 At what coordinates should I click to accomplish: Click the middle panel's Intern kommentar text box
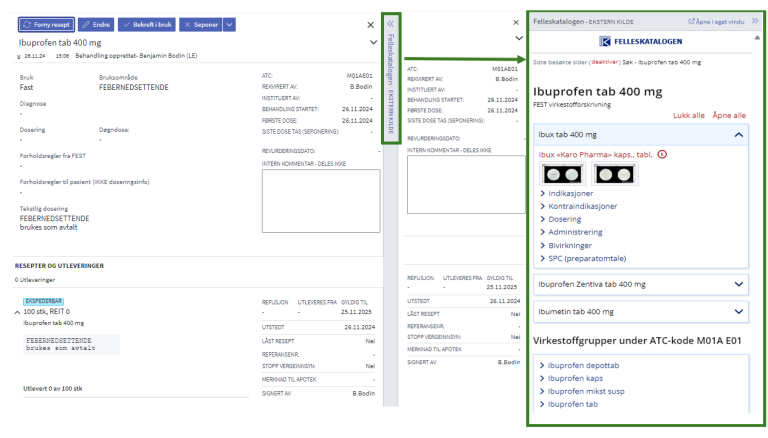click(x=466, y=184)
